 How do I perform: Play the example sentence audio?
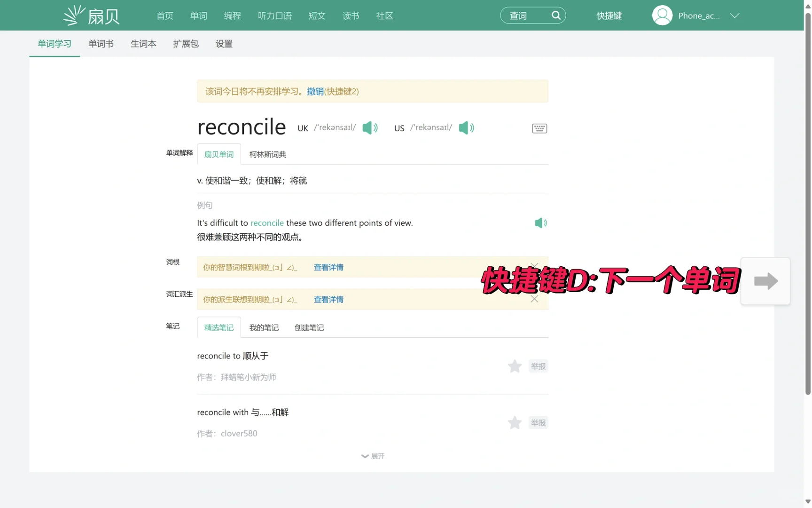click(x=540, y=223)
